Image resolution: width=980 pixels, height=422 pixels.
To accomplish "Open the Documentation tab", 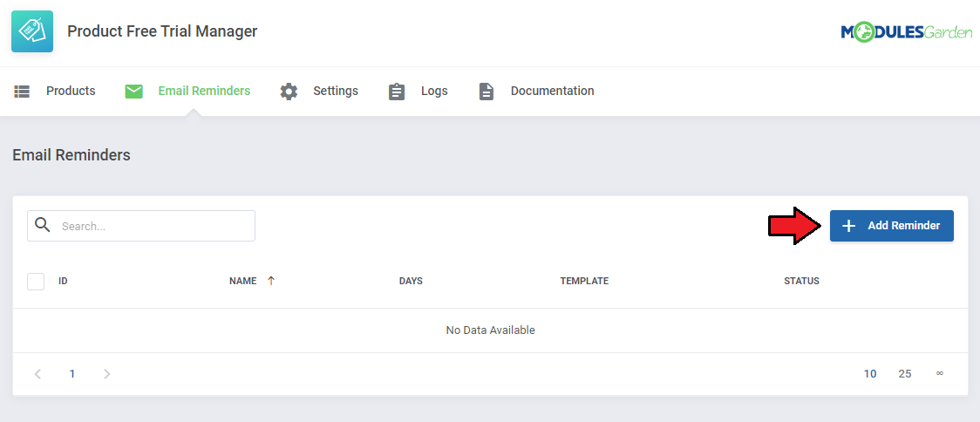I will click(x=553, y=91).
